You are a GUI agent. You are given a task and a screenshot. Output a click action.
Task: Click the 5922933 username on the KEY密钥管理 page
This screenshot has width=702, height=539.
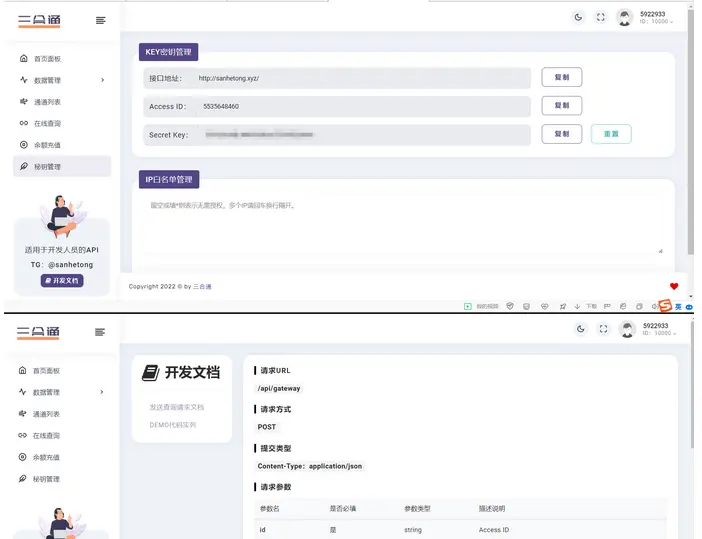click(x=652, y=14)
